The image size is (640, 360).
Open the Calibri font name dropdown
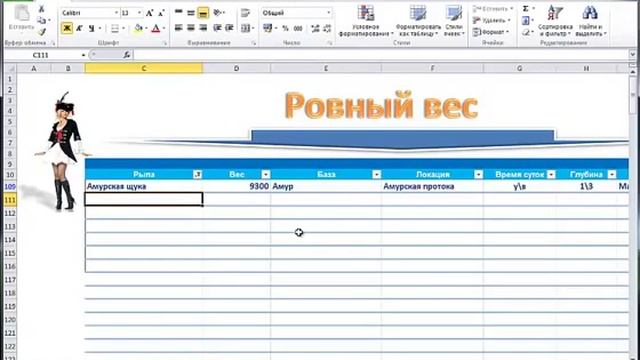[116, 13]
